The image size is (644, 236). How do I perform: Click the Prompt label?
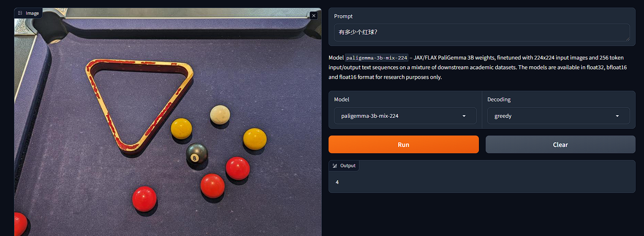pos(343,16)
